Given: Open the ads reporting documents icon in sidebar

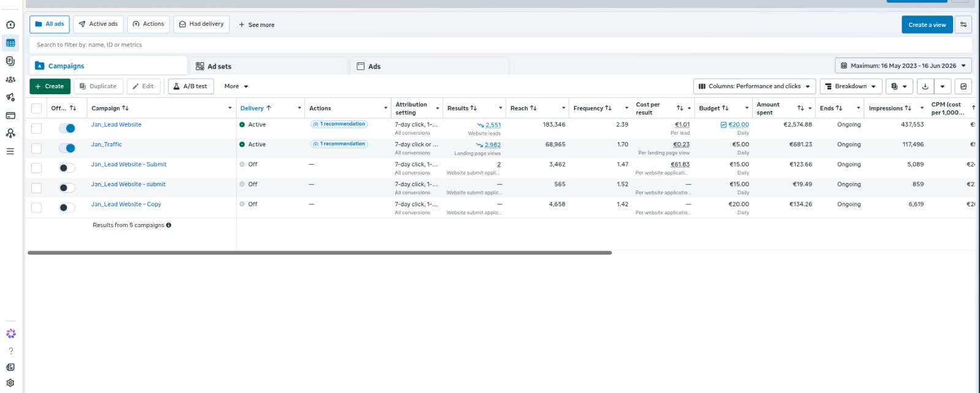Looking at the screenshot, I should 10,61.
